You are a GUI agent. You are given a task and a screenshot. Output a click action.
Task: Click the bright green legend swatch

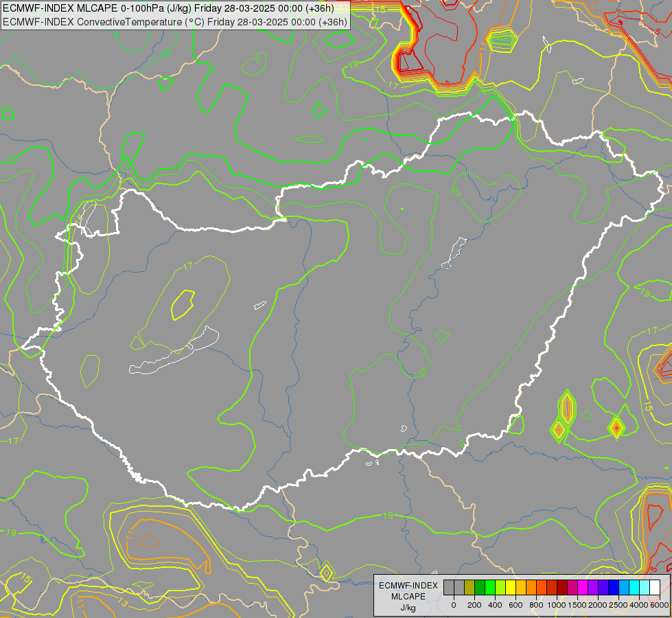click(x=490, y=587)
